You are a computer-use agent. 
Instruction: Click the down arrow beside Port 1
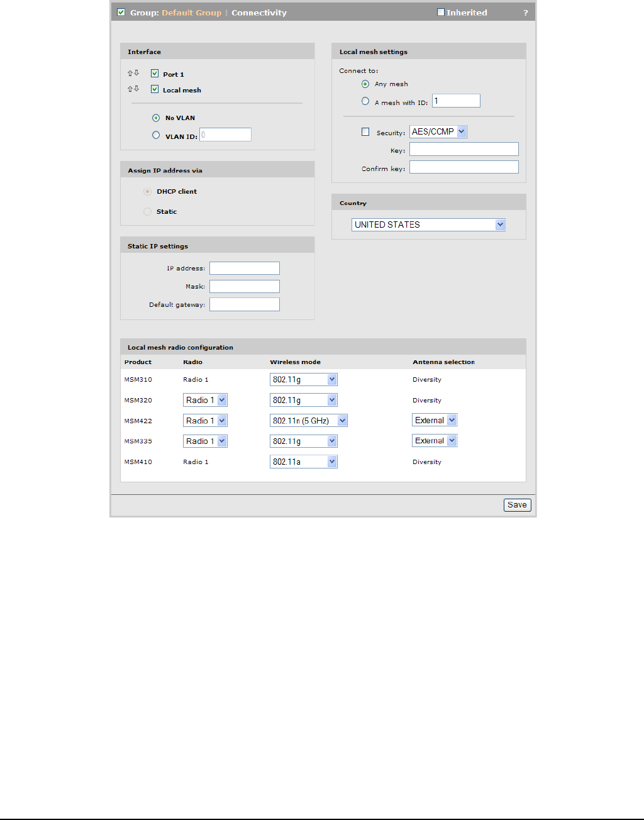(136, 73)
